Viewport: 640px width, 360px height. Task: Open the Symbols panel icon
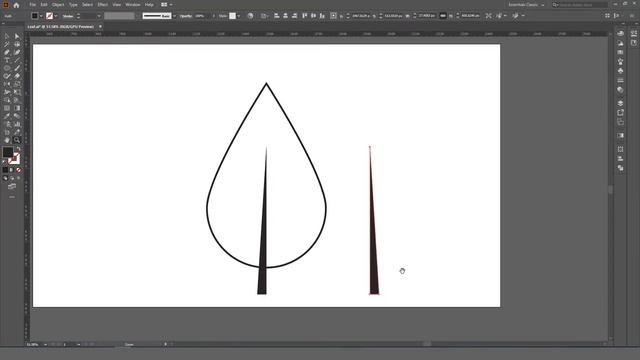tap(620, 71)
